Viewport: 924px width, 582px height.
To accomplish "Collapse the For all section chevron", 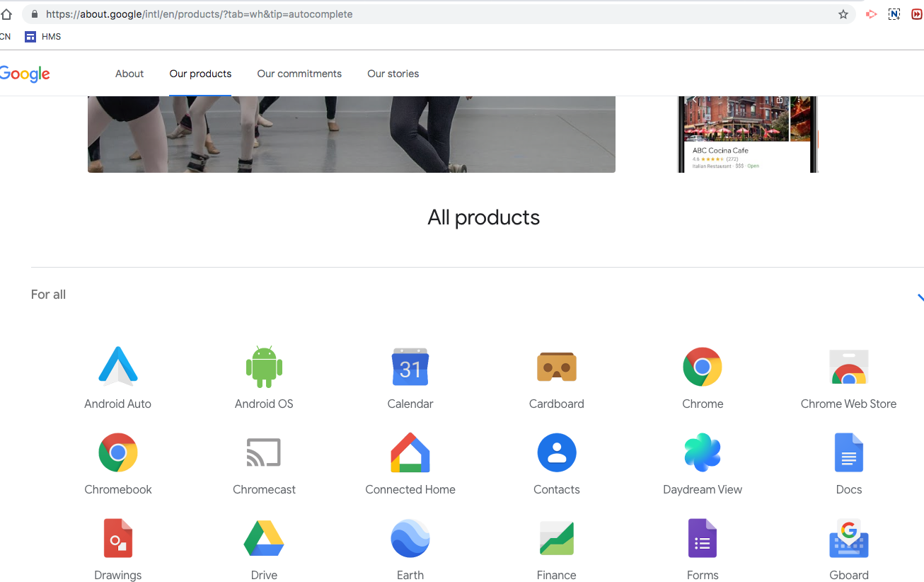I will click(920, 297).
